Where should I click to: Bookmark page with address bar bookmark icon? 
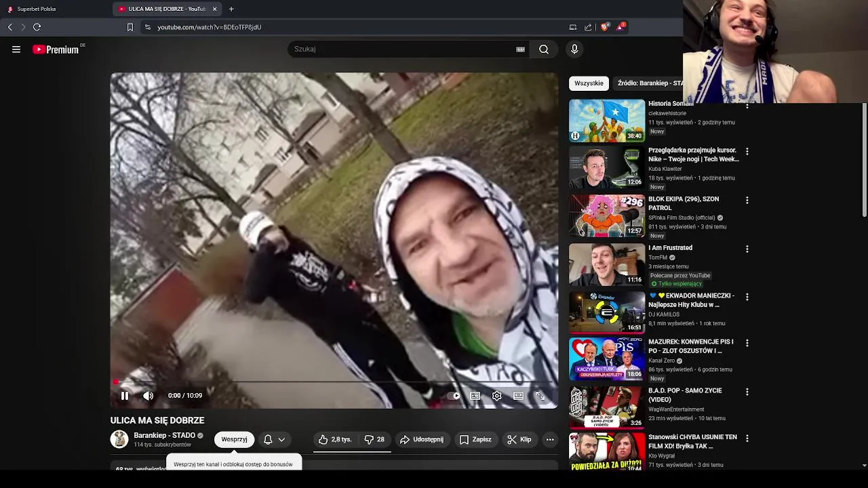130,27
